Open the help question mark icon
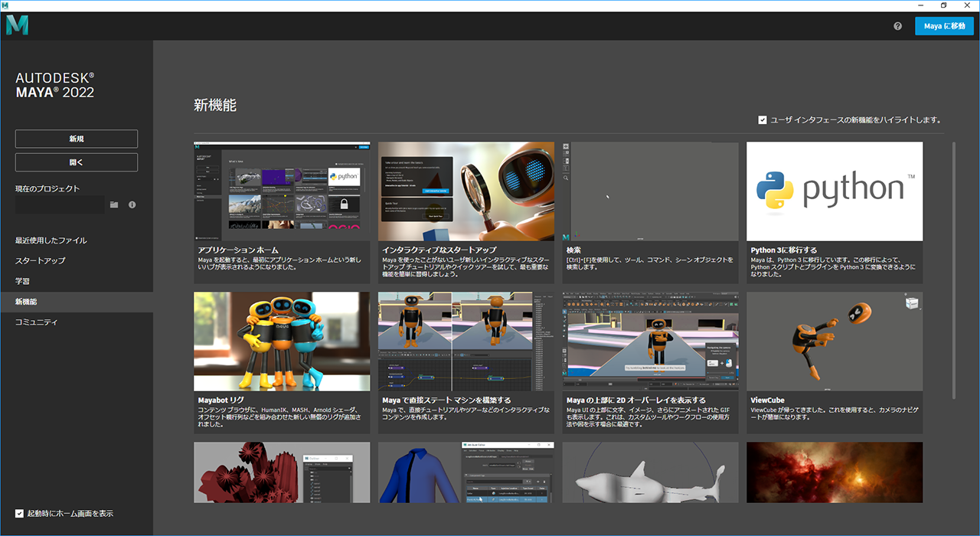This screenshot has width=980, height=536. [x=898, y=26]
